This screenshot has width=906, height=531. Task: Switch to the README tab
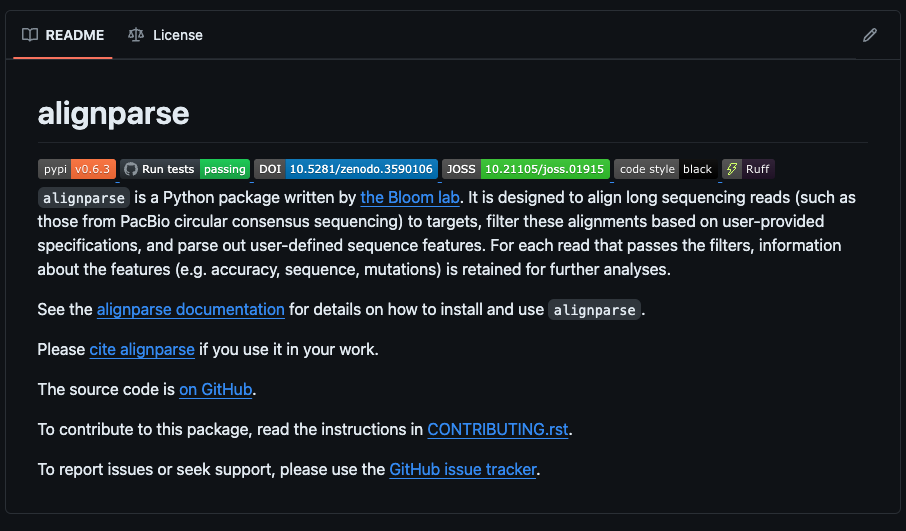[63, 35]
